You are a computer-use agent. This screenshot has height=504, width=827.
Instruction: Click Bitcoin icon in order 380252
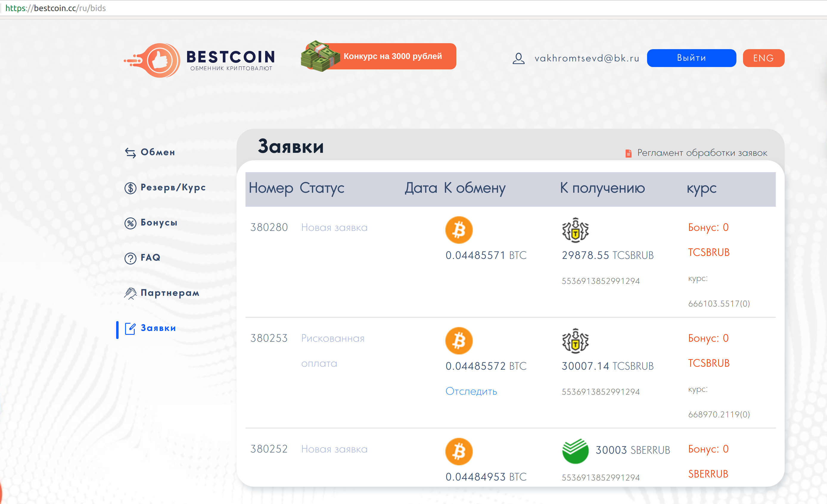coord(458,451)
